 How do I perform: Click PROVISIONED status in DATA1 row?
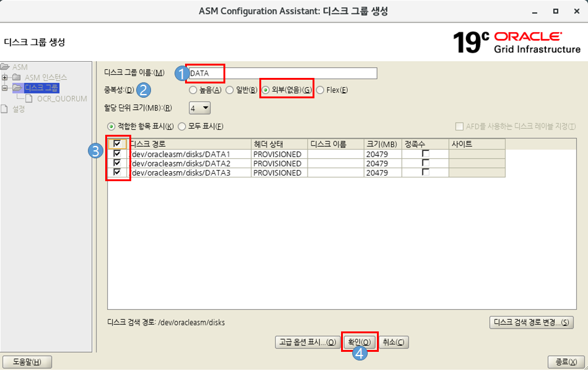click(279, 154)
